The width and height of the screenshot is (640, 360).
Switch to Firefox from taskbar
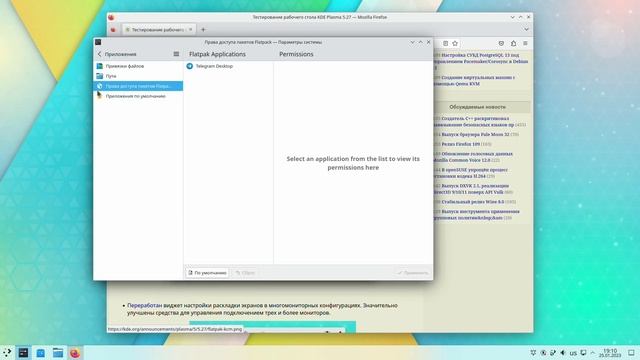(75, 353)
